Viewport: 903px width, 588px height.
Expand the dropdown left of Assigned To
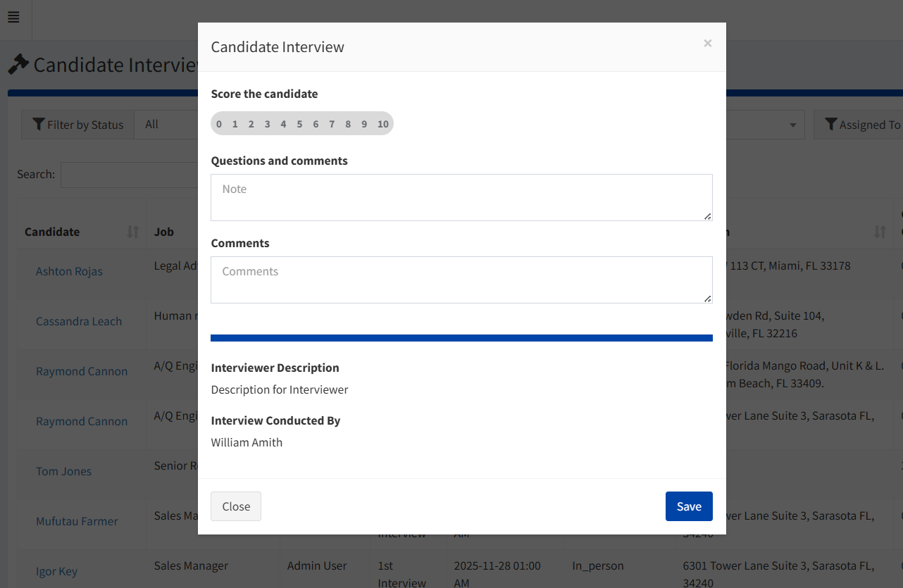tap(792, 125)
